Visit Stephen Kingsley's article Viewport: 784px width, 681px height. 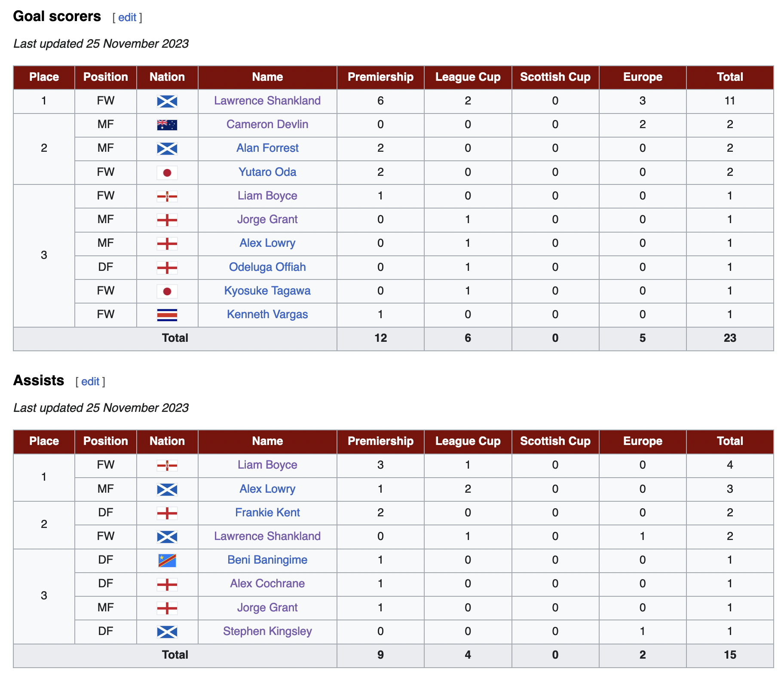pos(267,632)
